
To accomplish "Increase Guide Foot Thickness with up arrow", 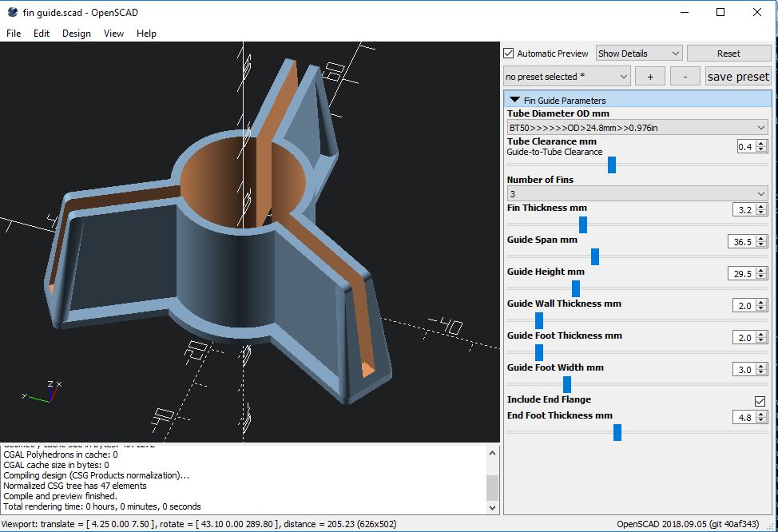I will click(x=762, y=335).
